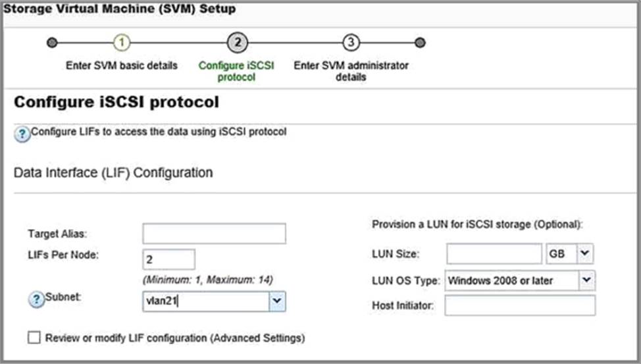Open the Subnet dropdown arrow
The image size is (641, 364).
pos(277,301)
